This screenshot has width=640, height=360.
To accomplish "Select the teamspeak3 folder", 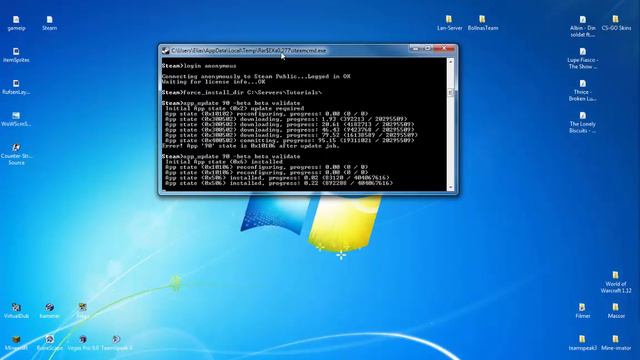I will pyautogui.click(x=582, y=343).
